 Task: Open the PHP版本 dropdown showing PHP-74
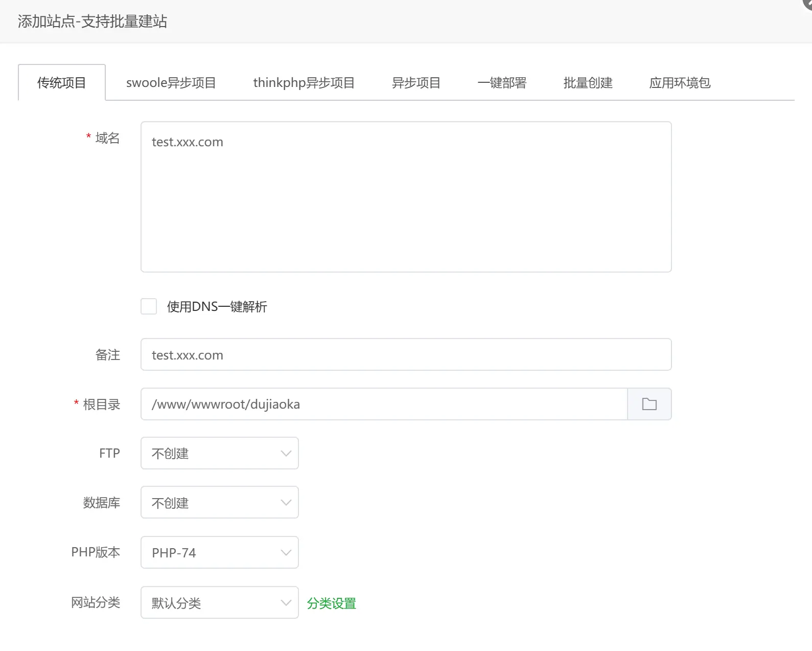pos(219,552)
